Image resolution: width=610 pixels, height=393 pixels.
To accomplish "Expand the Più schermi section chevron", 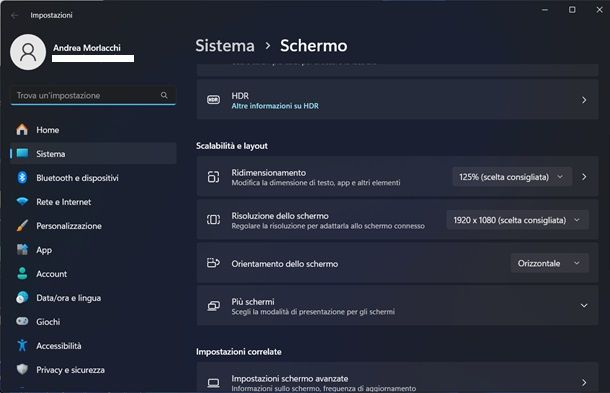I will coord(584,306).
